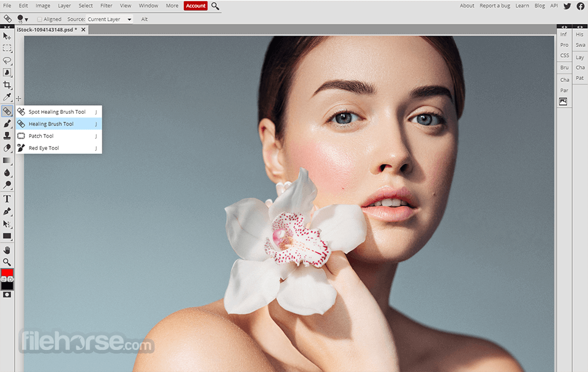Open the View menu

[126, 6]
